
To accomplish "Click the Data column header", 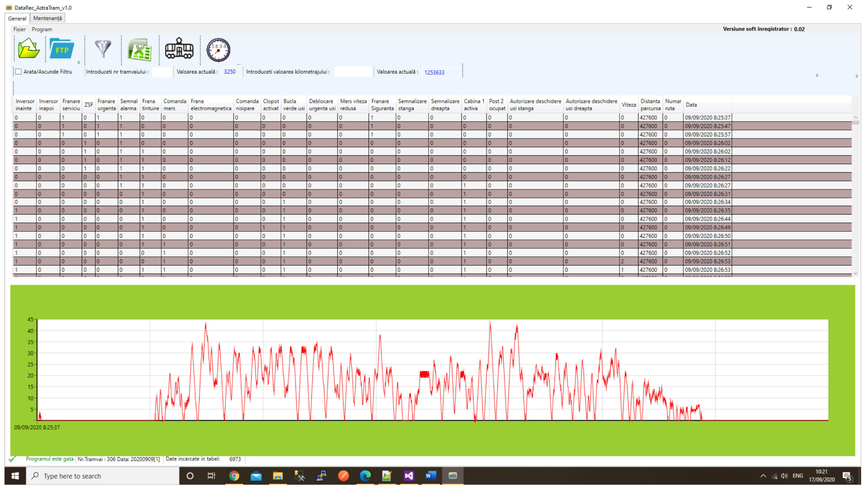I will coord(707,105).
